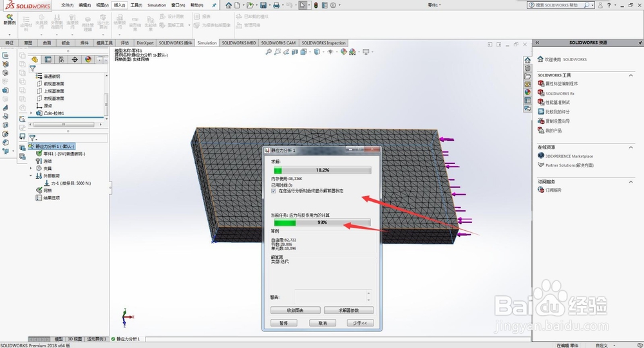
Task: Switch to the 3D 视图 bottom tab
Action: tap(74, 339)
